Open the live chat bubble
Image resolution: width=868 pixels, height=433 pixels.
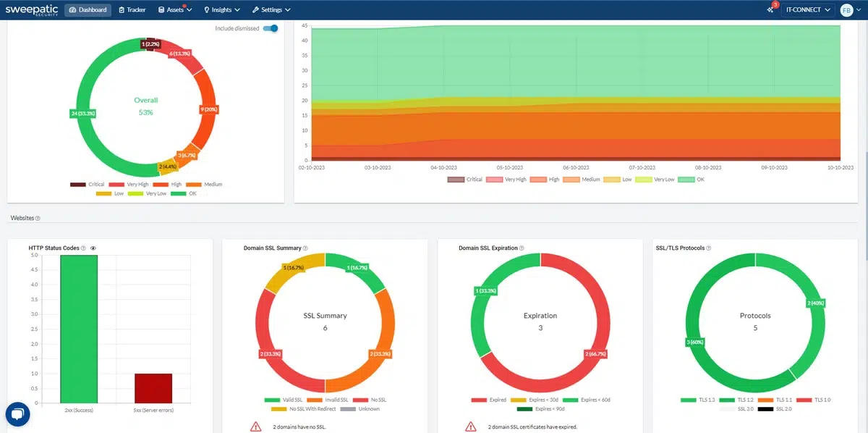pos(17,415)
